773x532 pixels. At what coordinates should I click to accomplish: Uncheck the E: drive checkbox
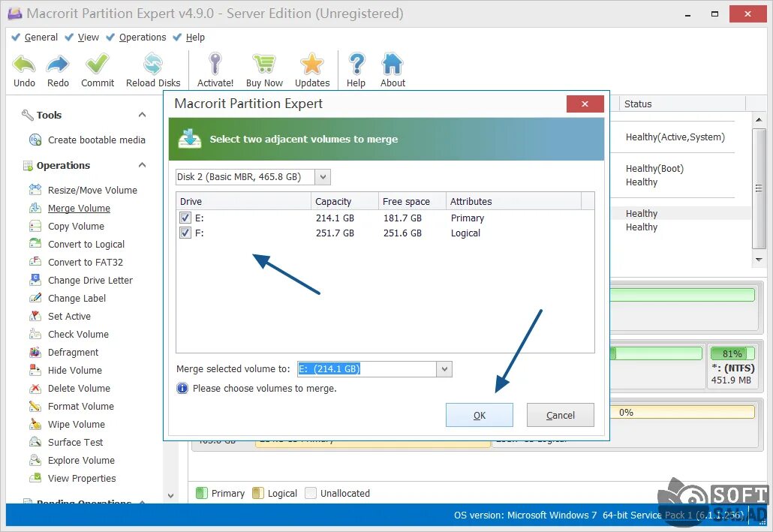pos(185,218)
